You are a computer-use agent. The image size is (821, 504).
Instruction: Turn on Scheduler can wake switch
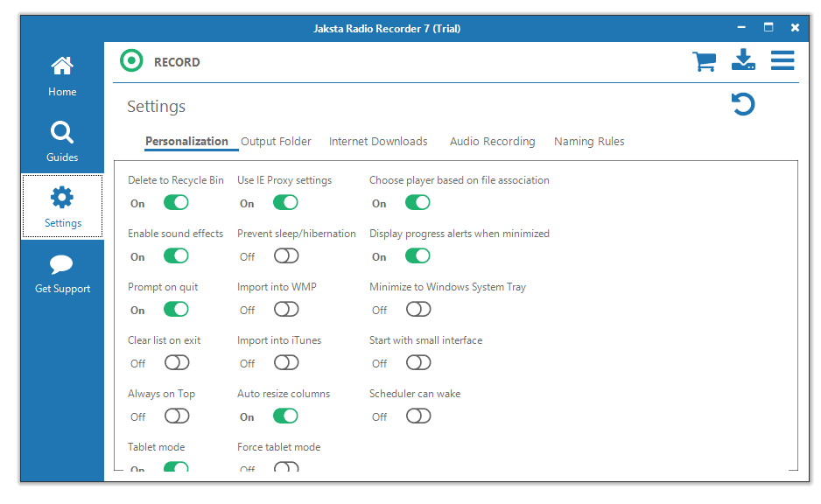(418, 416)
